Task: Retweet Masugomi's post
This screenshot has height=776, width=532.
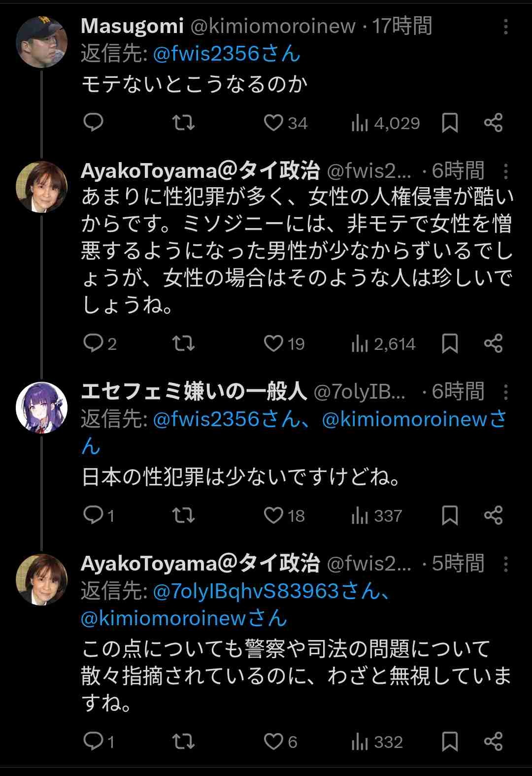Action: (x=183, y=122)
